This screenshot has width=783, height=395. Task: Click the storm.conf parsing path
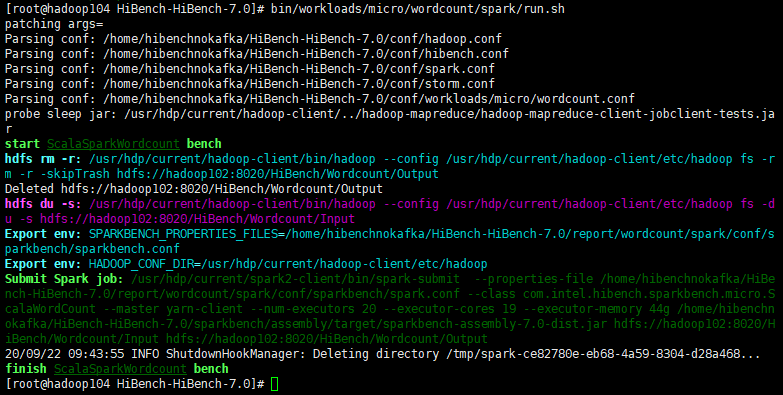[299, 83]
